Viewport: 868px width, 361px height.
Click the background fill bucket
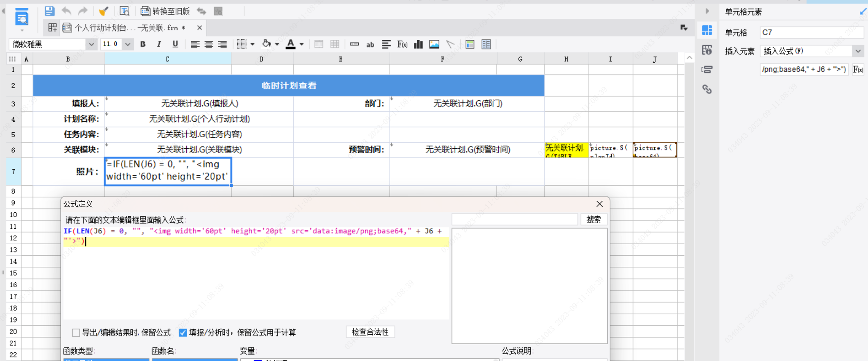click(267, 44)
